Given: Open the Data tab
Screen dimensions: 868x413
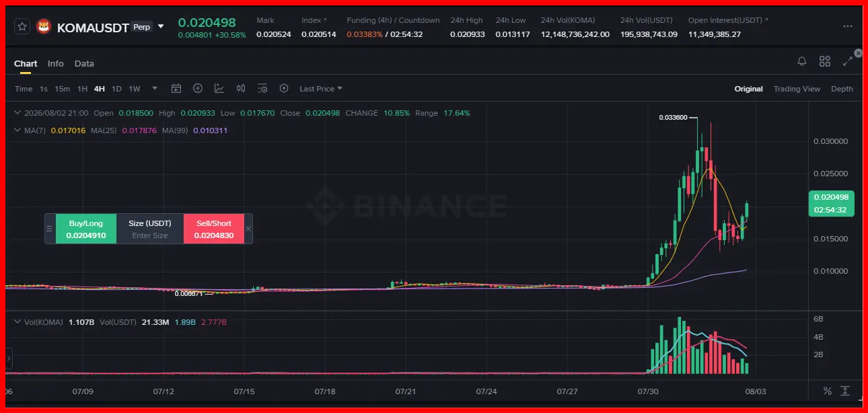Looking at the screenshot, I should click(84, 63).
